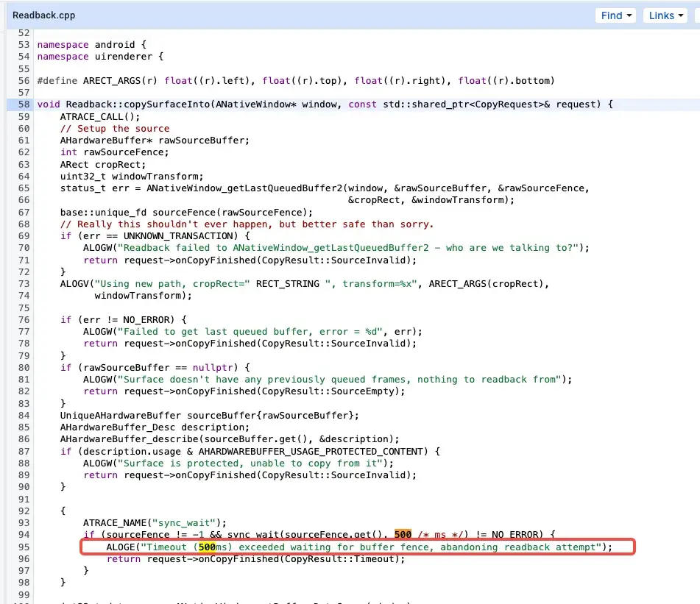700x604 pixels.
Task: Click UNKNOWN_TRANSACTION identifier on line 69
Action: [x=178, y=236]
